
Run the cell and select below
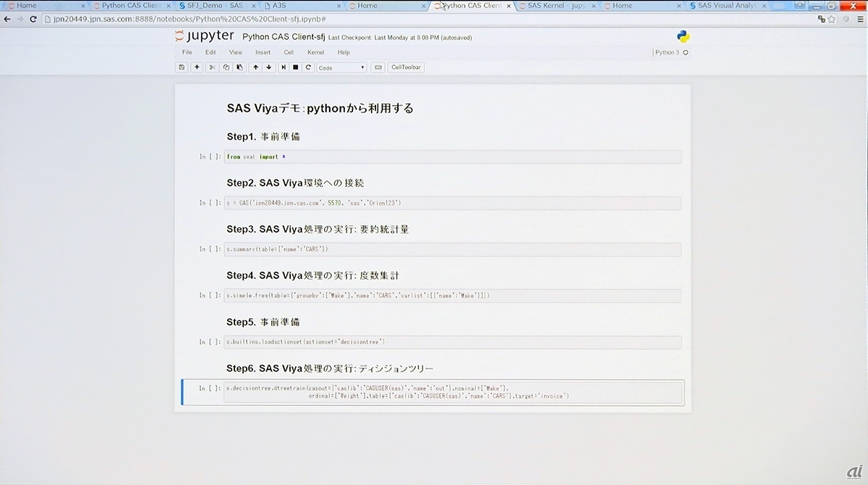coord(284,67)
